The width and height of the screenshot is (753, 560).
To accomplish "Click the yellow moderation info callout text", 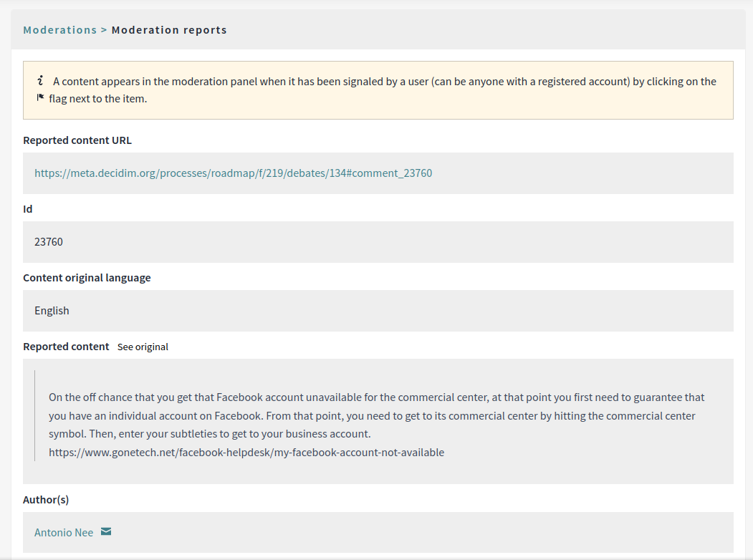I will pyautogui.click(x=378, y=90).
